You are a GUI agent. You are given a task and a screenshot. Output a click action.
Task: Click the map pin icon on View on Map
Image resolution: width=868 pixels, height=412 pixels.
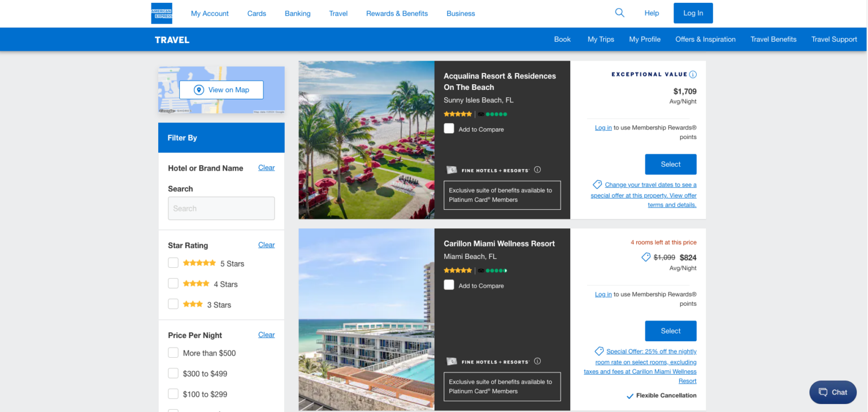click(198, 90)
